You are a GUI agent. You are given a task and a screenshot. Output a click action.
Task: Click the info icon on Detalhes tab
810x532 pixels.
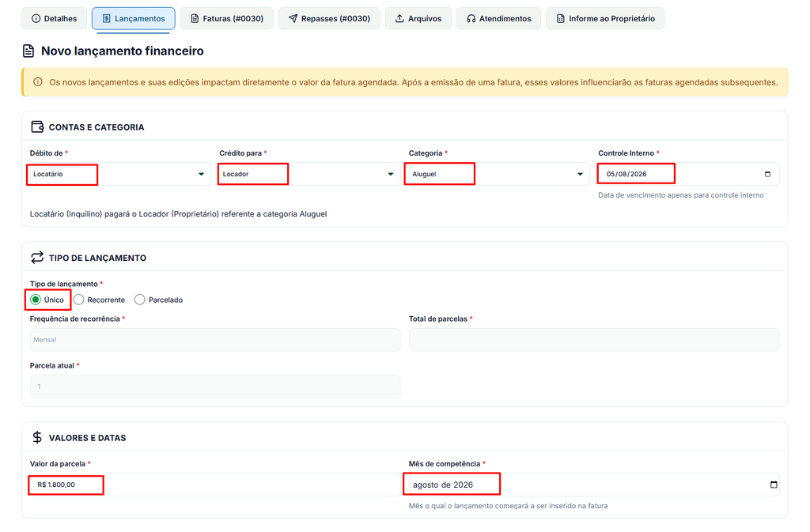coord(36,18)
